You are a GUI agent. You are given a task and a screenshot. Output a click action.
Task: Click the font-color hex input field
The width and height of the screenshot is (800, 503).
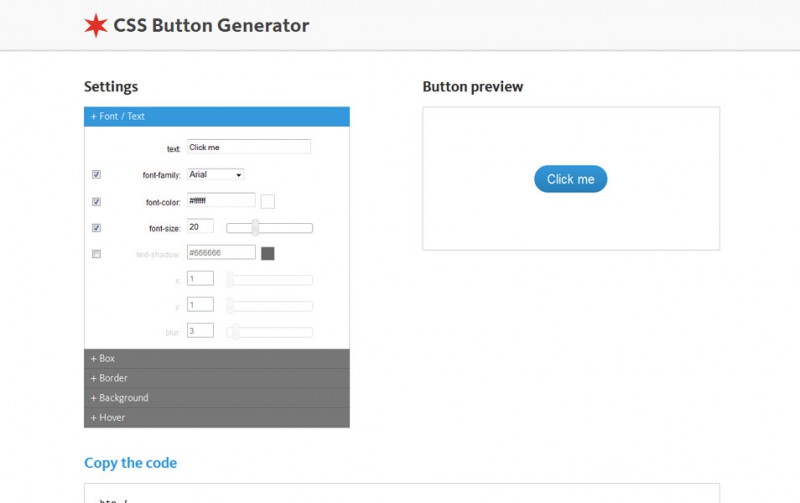(x=221, y=201)
